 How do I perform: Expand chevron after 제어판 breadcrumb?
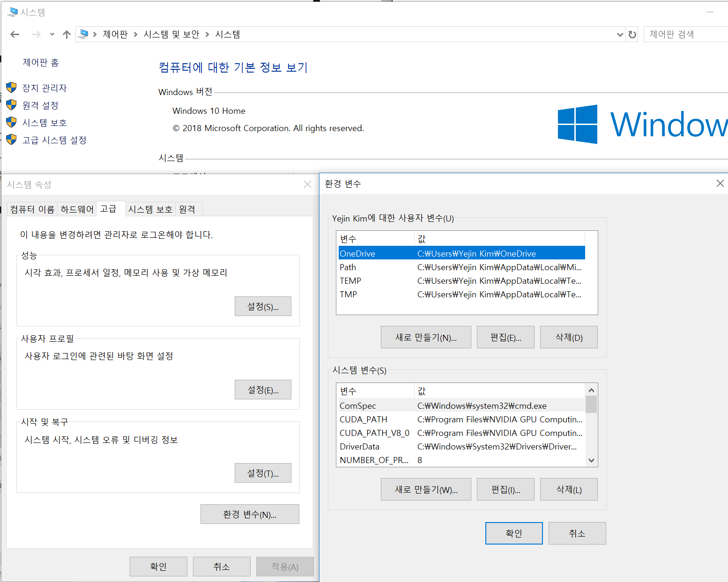click(135, 34)
